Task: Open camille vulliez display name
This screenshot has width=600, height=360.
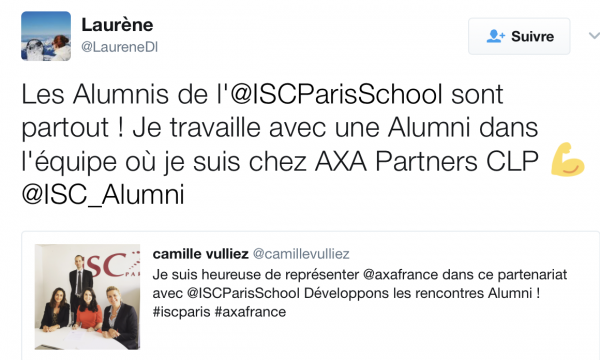Action: [201, 254]
